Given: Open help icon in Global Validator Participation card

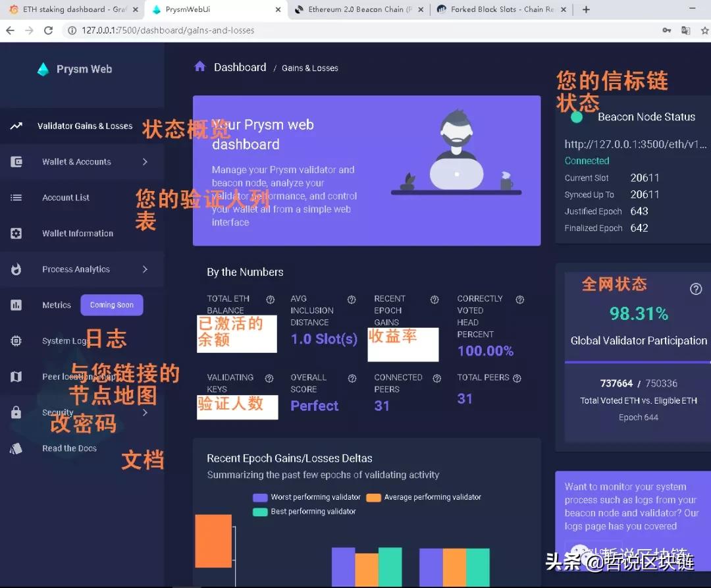Looking at the screenshot, I should click(x=696, y=289).
